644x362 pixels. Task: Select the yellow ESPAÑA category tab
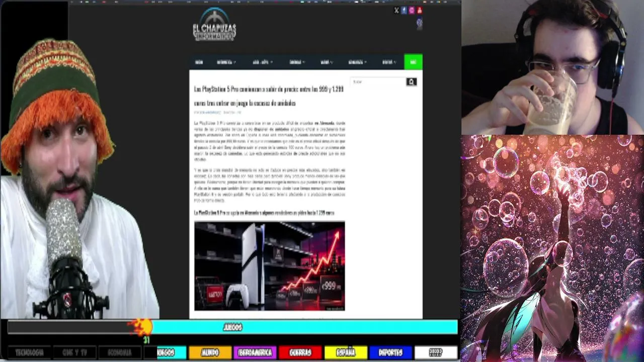tap(346, 352)
